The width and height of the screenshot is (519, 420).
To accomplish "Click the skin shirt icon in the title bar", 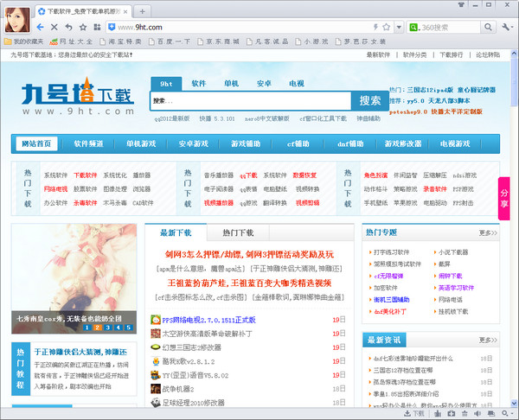I will click(x=461, y=4).
